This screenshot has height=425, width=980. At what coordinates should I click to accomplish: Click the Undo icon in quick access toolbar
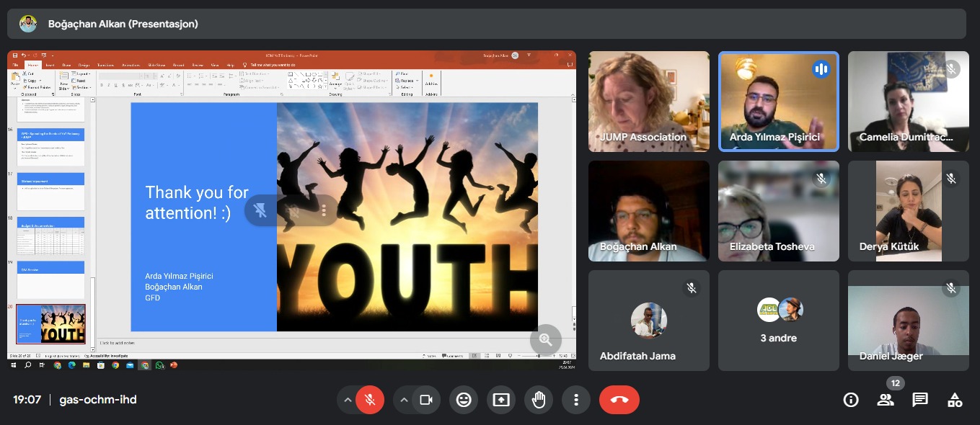23,55
